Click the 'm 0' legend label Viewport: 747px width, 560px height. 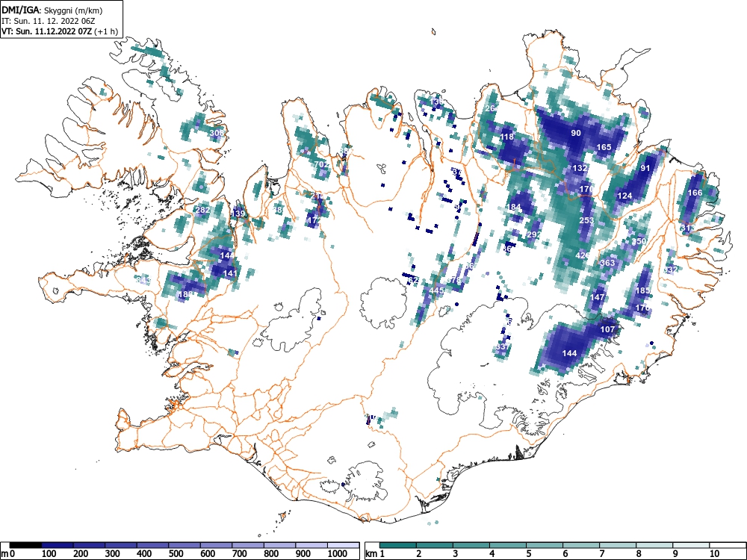click(8, 554)
